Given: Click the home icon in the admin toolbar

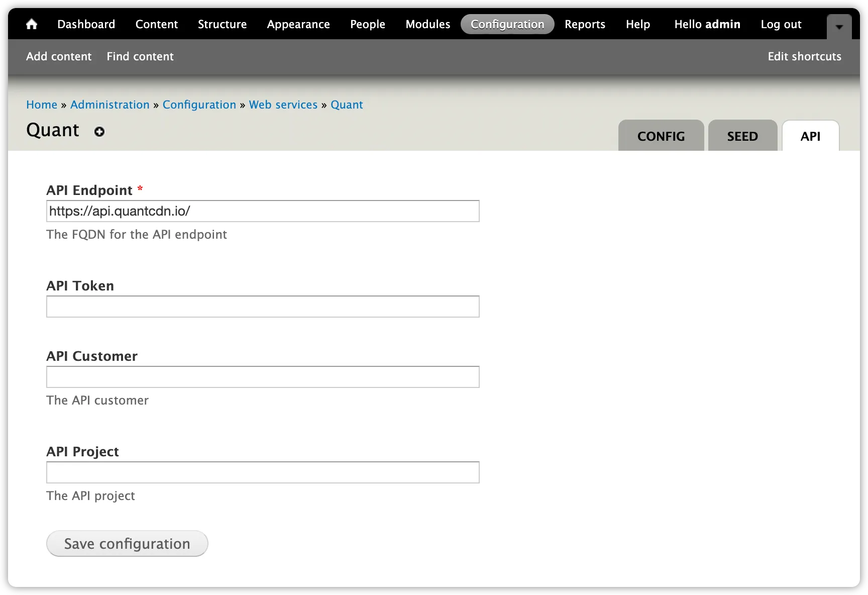Looking at the screenshot, I should click(x=32, y=24).
